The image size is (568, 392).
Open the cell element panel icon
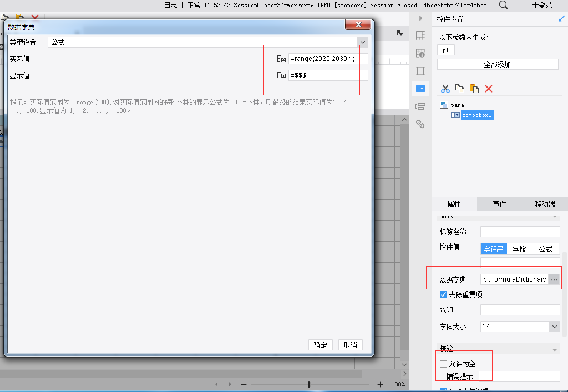(x=420, y=53)
